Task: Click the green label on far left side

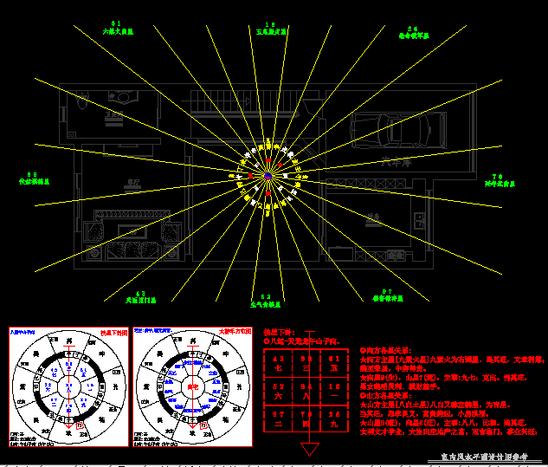Action: pyautogui.click(x=34, y=179)
